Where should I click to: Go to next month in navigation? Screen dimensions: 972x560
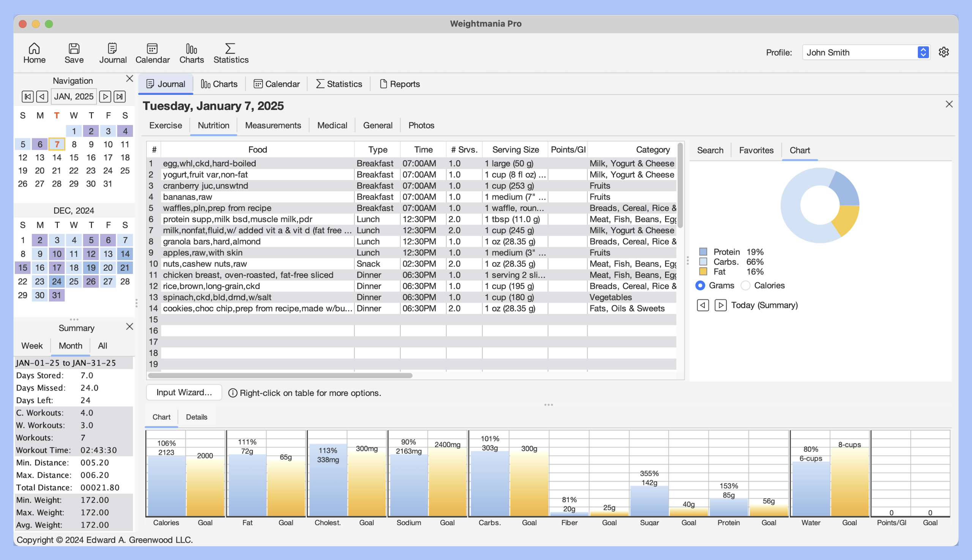pyautogui.click(x=105, y=96)
